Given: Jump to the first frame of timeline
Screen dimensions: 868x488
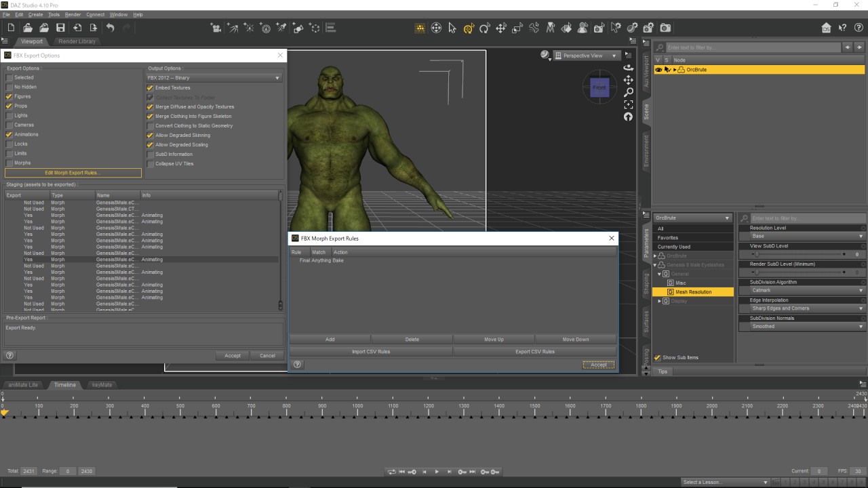Looking at the screenshot, I should pyautogui.click(x=402, y=472).
